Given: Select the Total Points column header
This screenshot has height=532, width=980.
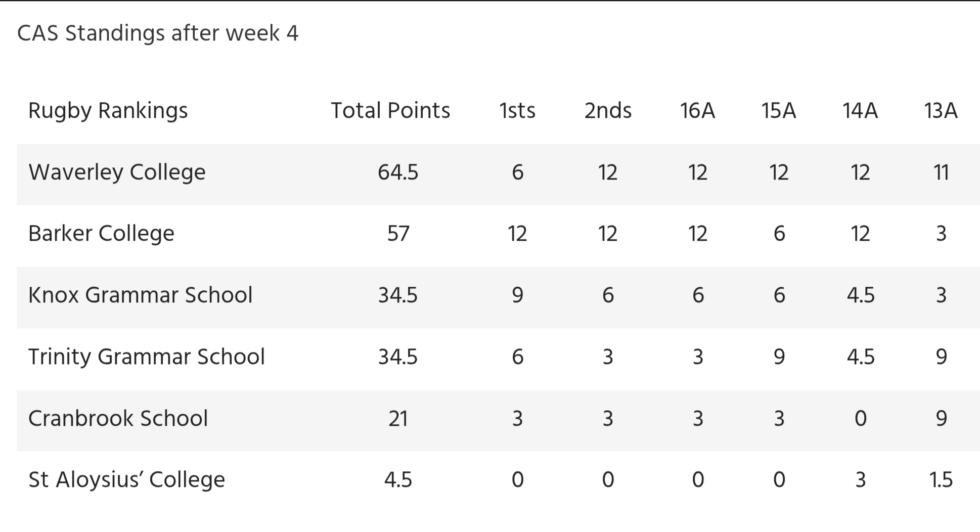Looking at the screenshot, I should (x=390, y=110).
